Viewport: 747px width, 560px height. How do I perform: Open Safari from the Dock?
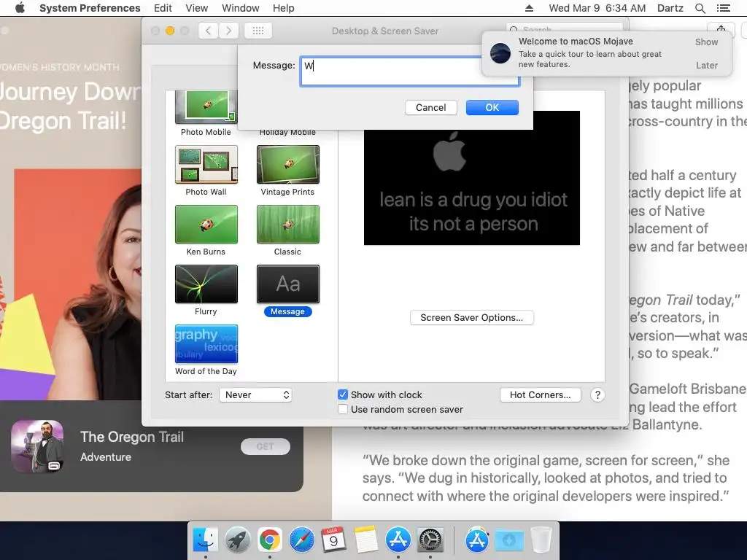[301, 540]
